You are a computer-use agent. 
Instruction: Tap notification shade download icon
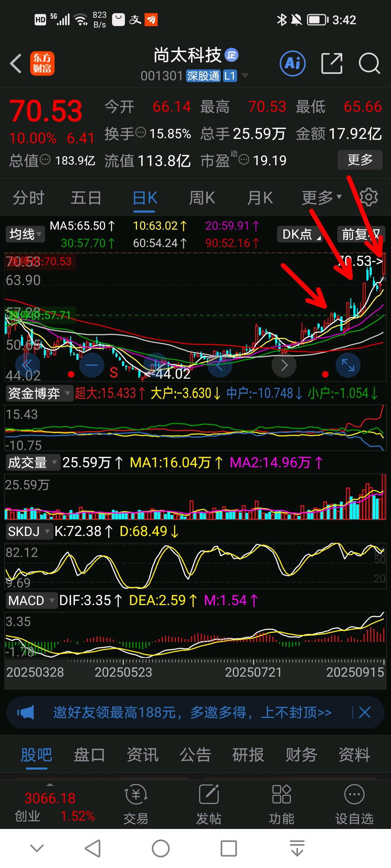click(x=297, y=848)
